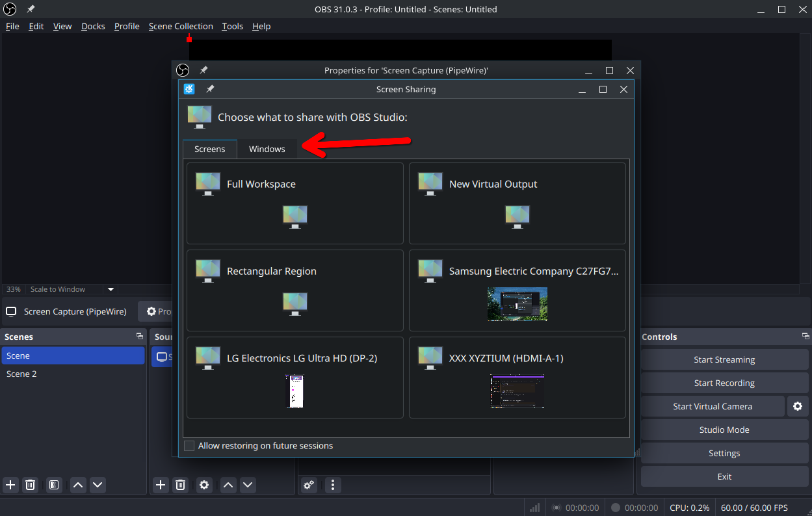Click the pin icon in Properties dialog title bar
The width and height of the screenshot is (812, 516).
point(203,70)
